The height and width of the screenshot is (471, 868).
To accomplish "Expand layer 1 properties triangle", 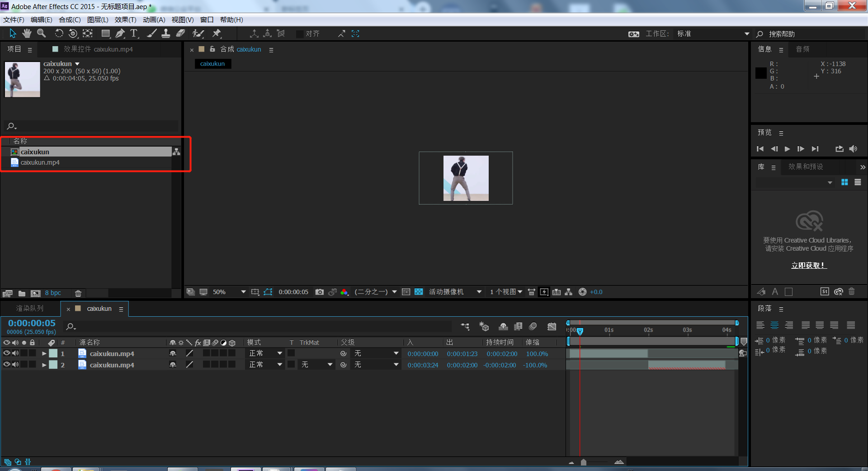I will [x=44, y=353].
